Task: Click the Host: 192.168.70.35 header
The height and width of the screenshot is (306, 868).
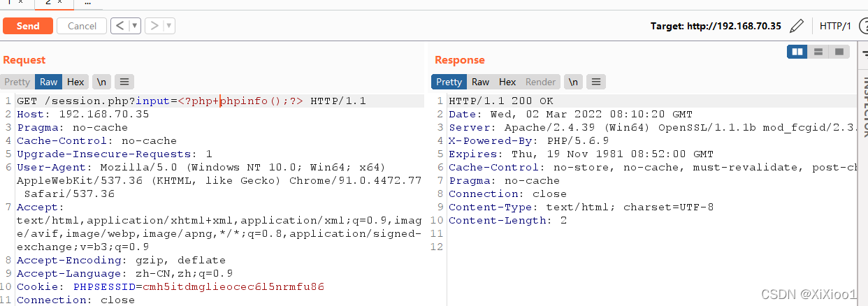Action: click(83, 114)
